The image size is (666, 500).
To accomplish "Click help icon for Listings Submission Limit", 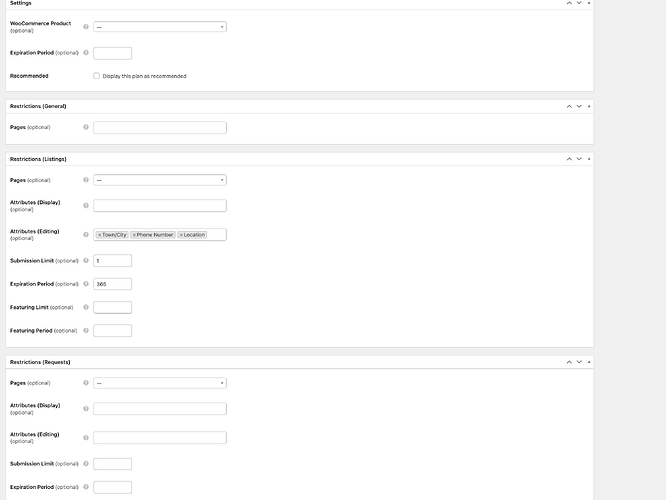I will coord(86,261).
